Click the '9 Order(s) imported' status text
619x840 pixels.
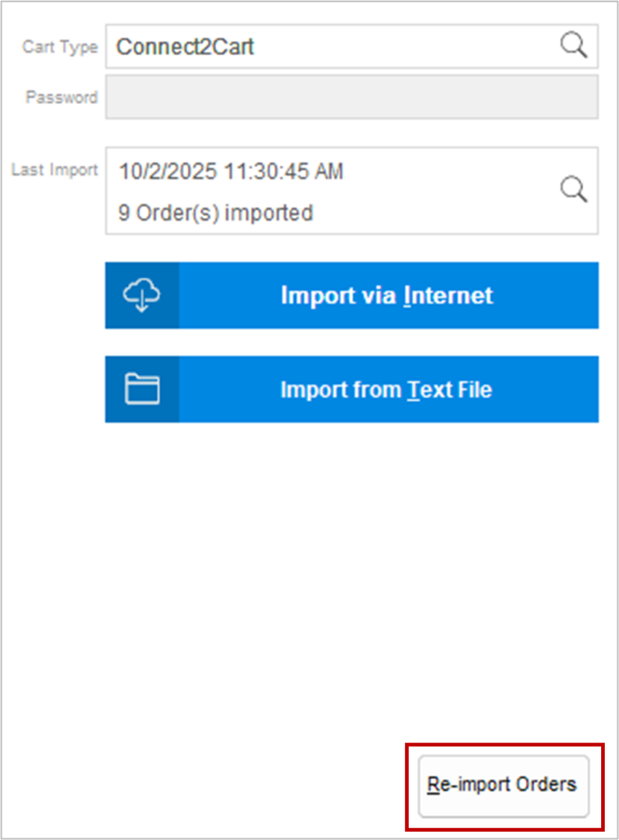216,213
